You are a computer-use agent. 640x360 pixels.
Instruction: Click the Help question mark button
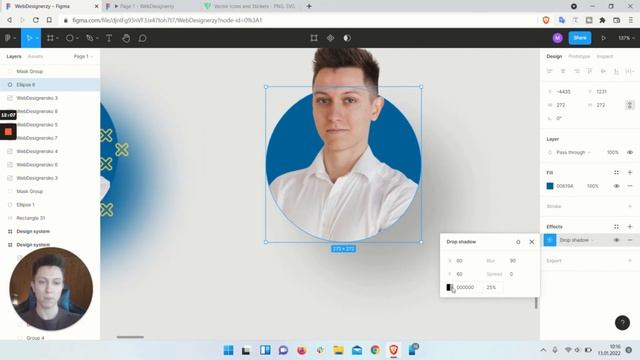622,323
